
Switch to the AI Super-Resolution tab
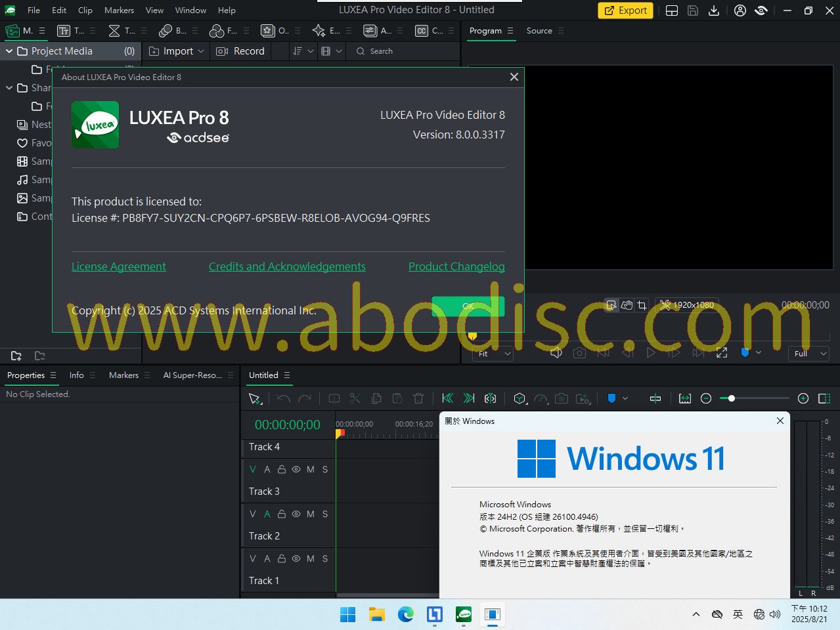click(x=192, y=375)
